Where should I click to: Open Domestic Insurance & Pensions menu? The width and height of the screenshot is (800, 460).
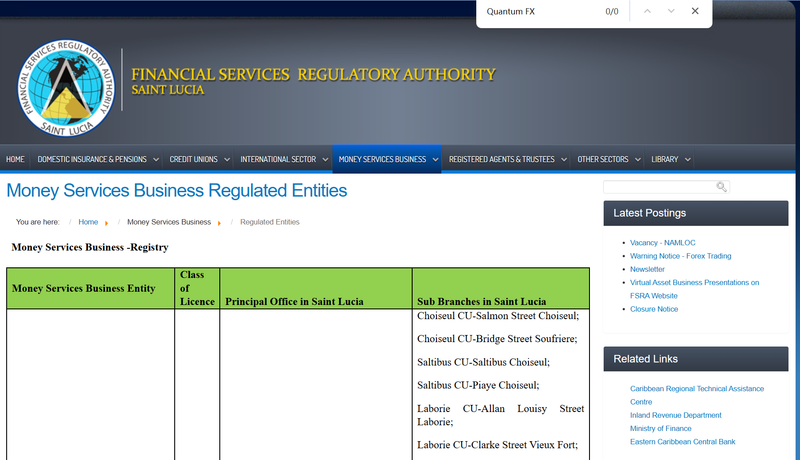tap(92, 159)
